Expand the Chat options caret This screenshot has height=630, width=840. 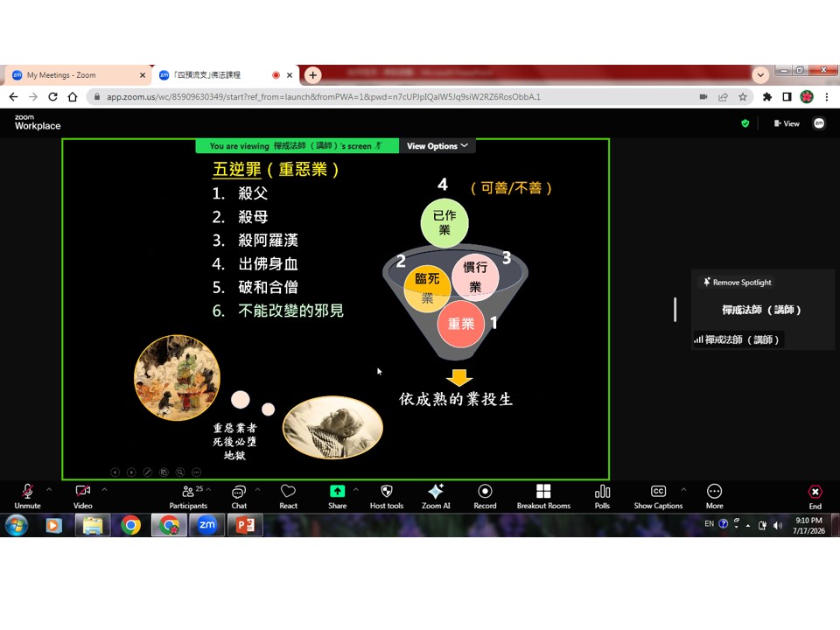click(x=257, y=490)
